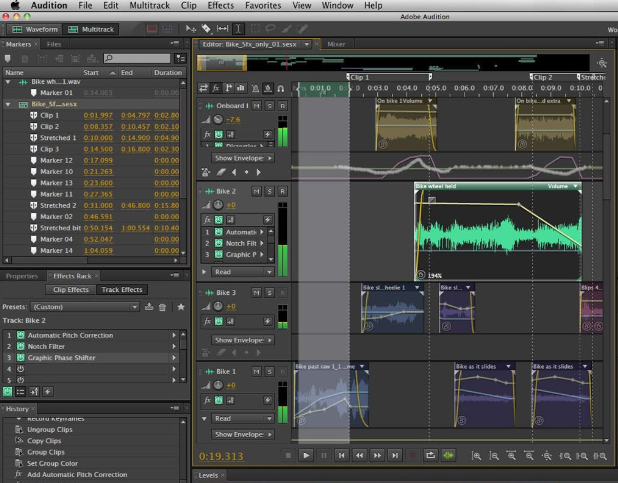Toggle power for Automatic Pitch Correction effect

tap(20, 335)
